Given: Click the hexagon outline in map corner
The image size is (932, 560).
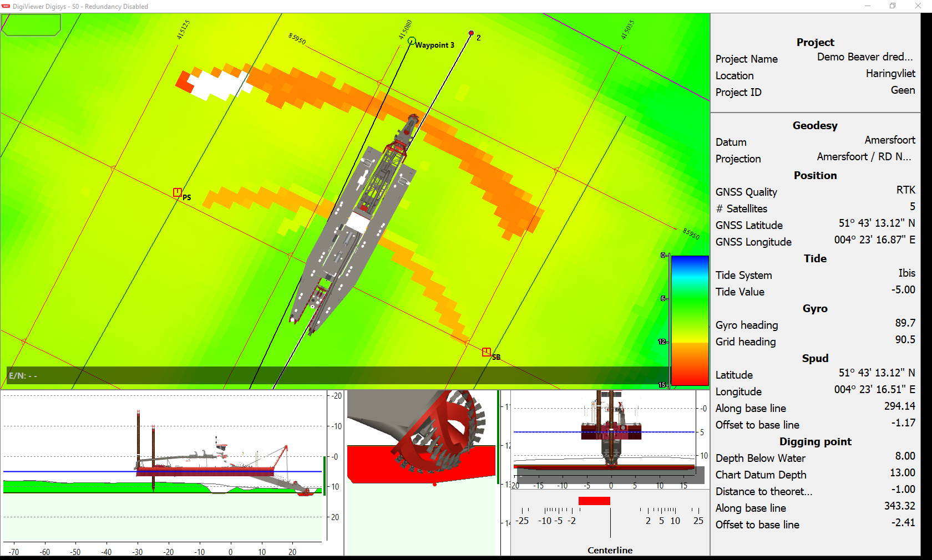Looking at the screenshot, I should (31, 25).
